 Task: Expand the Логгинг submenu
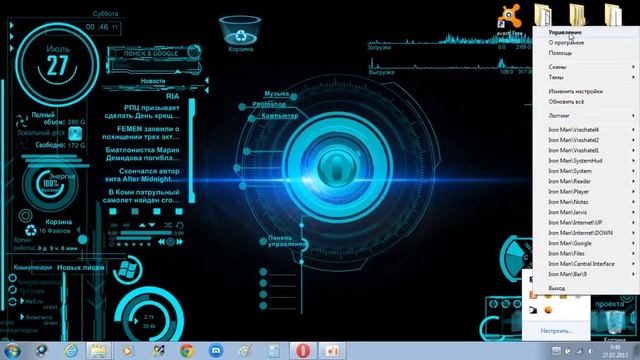point(586,116)
